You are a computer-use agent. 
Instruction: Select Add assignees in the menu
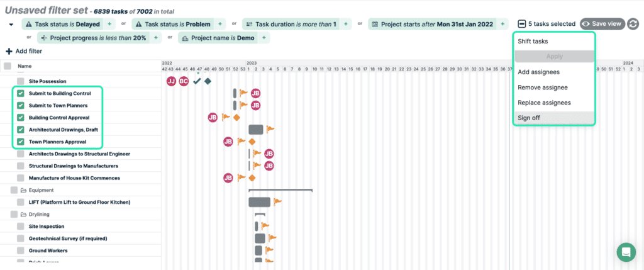click(538, 72)
